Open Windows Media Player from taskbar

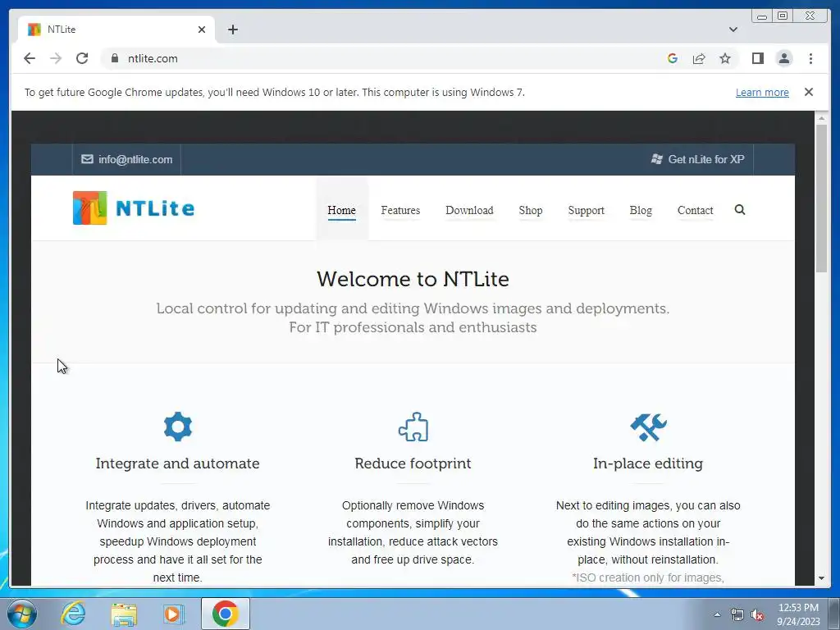pyautogui.click(x=174, y=614)
